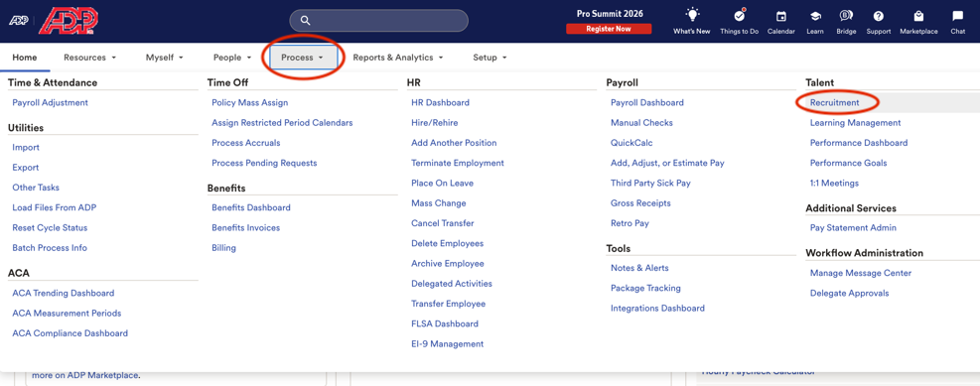Click the search magnifier icon
This screenshot has height=386, width=980.
(305, 21)
